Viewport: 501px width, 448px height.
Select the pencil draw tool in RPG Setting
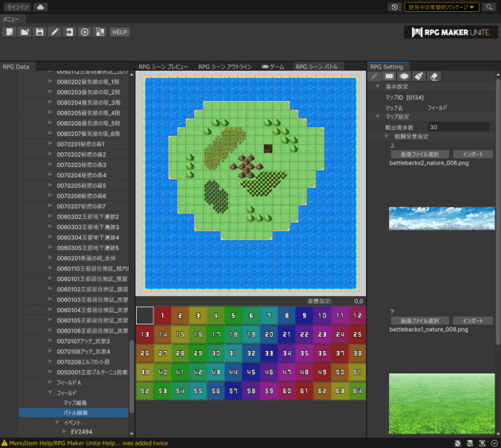[375, 76]
